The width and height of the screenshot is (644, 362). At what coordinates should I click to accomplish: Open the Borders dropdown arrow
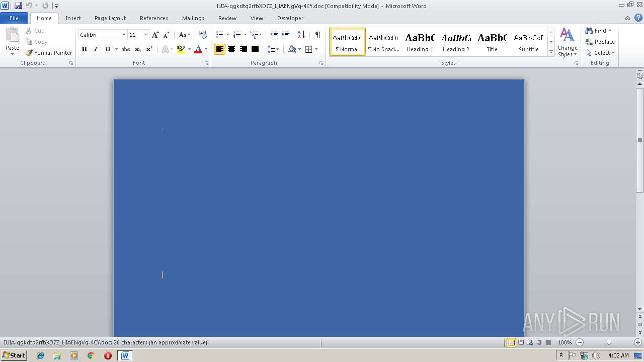[316, 49]
